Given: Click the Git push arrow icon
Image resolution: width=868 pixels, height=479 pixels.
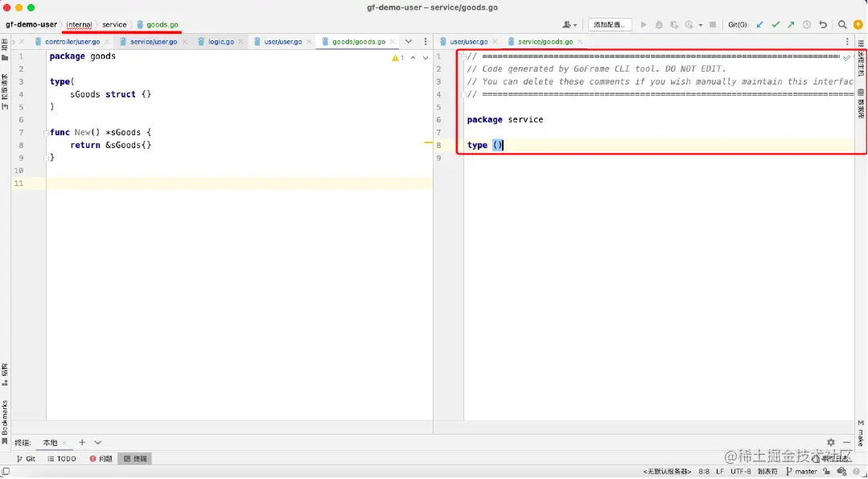Looking at the screenshot, I should 791,25.
